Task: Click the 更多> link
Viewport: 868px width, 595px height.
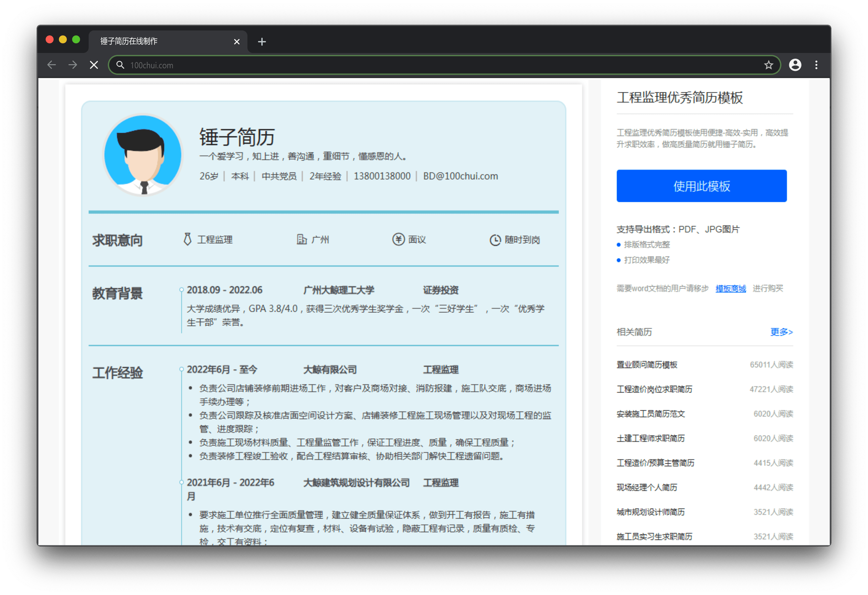Action: pos(781,332)
